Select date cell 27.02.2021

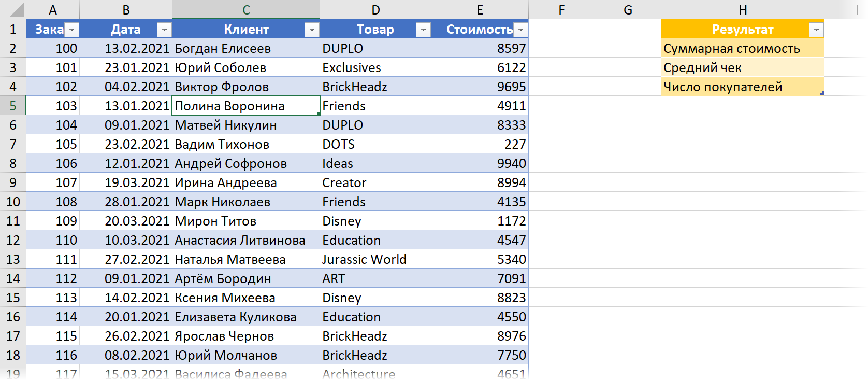[126, 259]
